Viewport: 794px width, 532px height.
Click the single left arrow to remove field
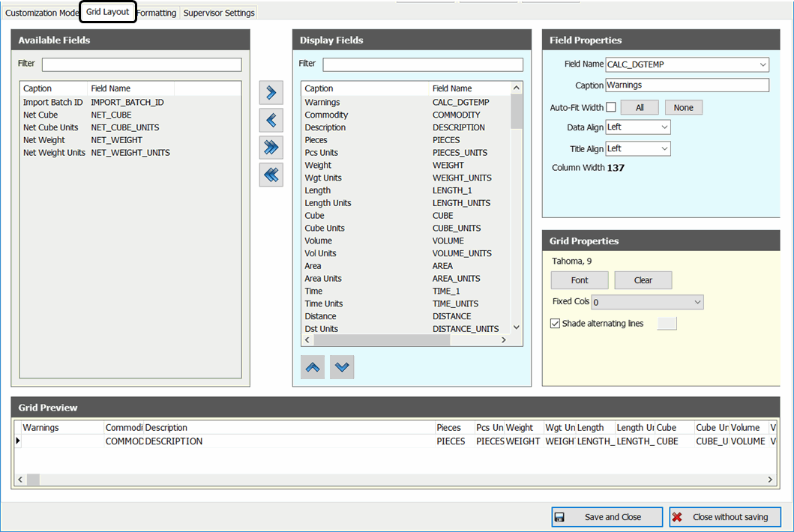tap(271, 120)
